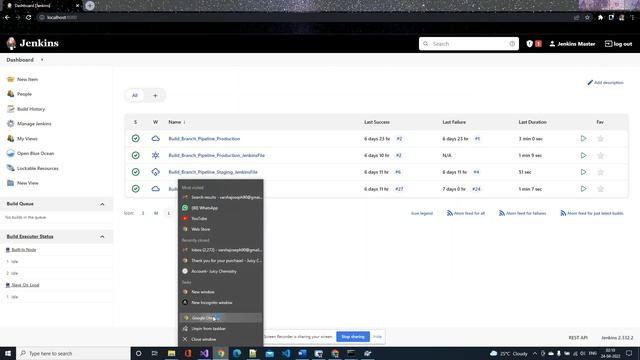
Task: Choose Close window in jump list
Action: click(220, 339)
